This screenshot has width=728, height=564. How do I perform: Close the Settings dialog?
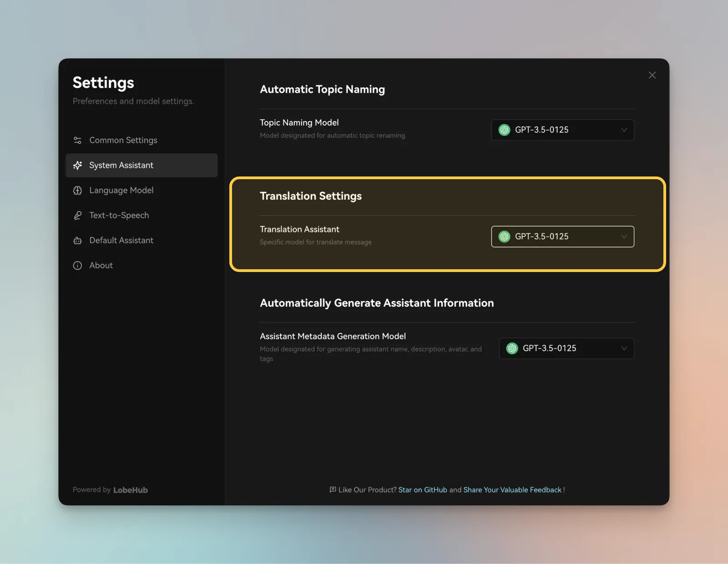click(x=652, y=75)
